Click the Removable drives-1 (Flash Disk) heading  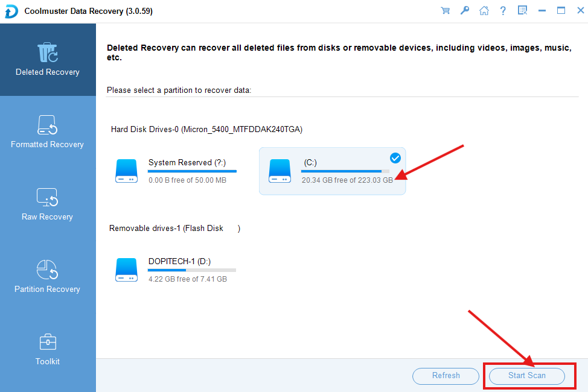(174, 228)
